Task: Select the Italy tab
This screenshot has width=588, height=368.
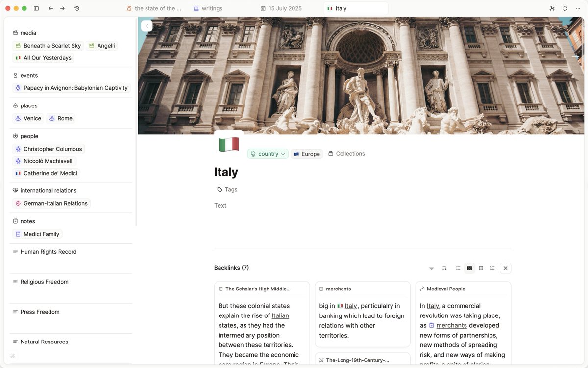Action: [x=356, y=8]
